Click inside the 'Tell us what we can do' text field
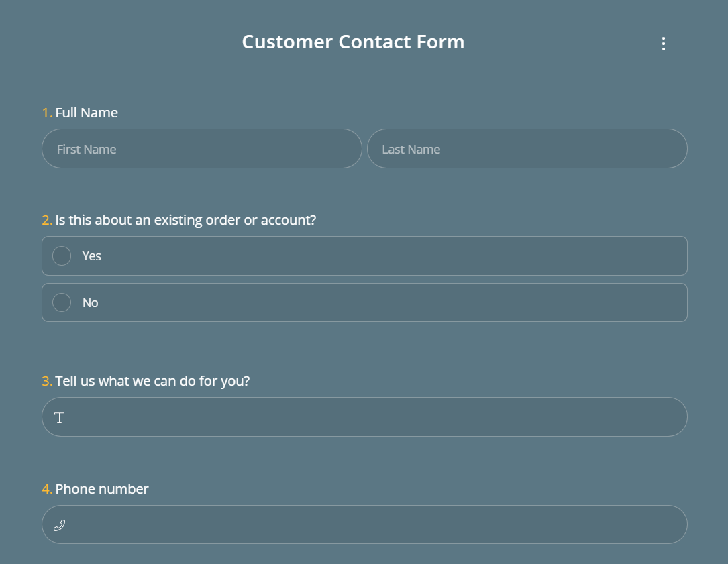Viewport: 728px width, 564px height. tap(364, 417)
